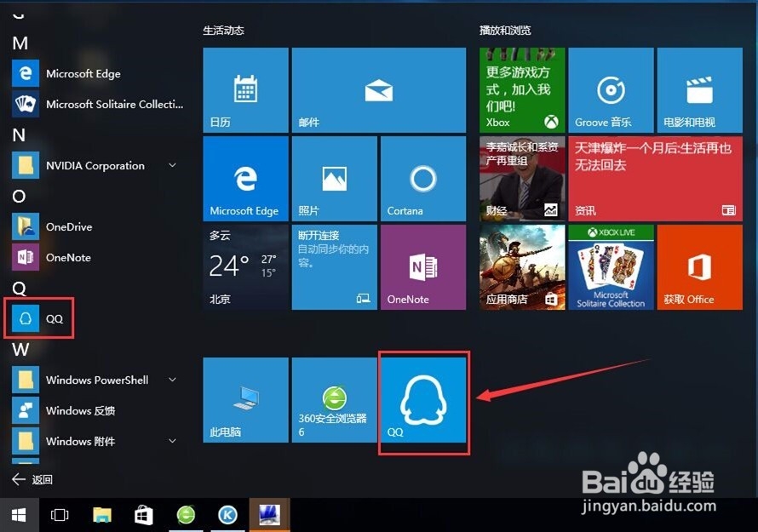
Task: Click the Windows Start button
Action: [x=19, y=515]
